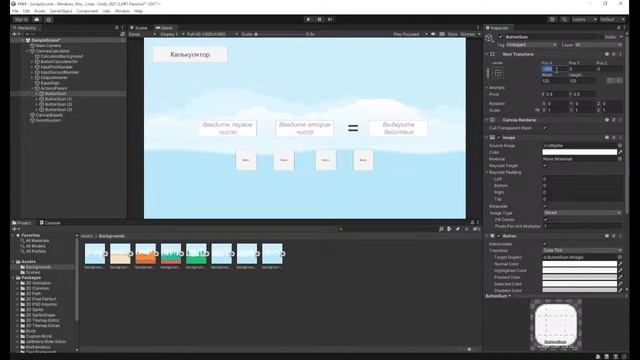Screen dimensions: 640x360
Task: Click the anchor presets icon in Rect Transform
Action: [x=498, y=73]
